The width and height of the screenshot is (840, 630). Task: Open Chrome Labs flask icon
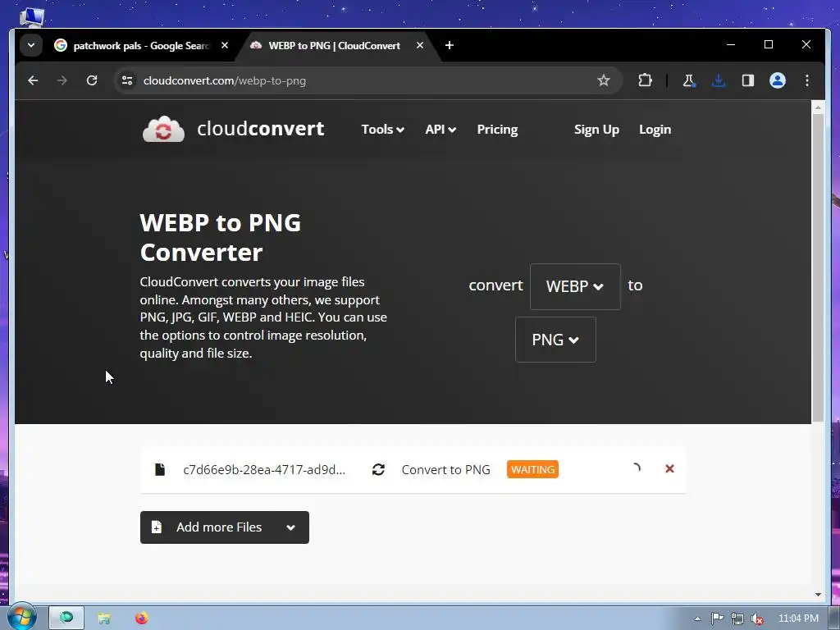point(688,80)
